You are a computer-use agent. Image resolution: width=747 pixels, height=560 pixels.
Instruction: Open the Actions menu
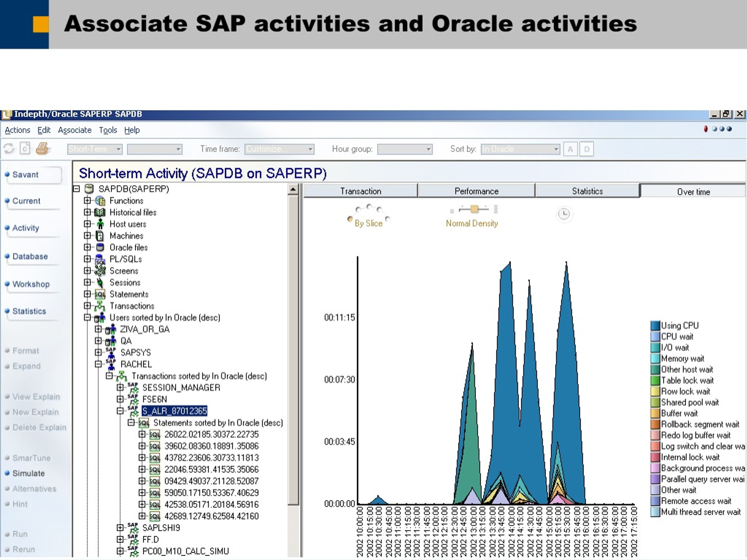18,130
